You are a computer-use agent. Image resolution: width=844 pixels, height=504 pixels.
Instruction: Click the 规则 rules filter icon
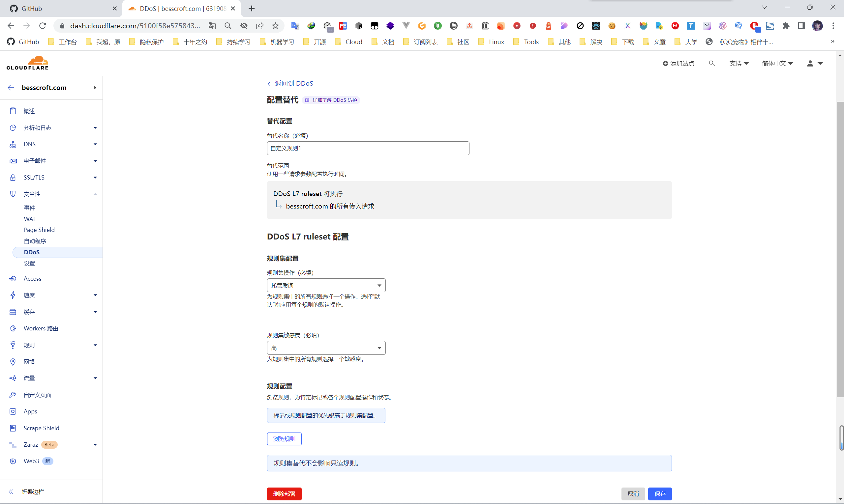coord(13,345)
